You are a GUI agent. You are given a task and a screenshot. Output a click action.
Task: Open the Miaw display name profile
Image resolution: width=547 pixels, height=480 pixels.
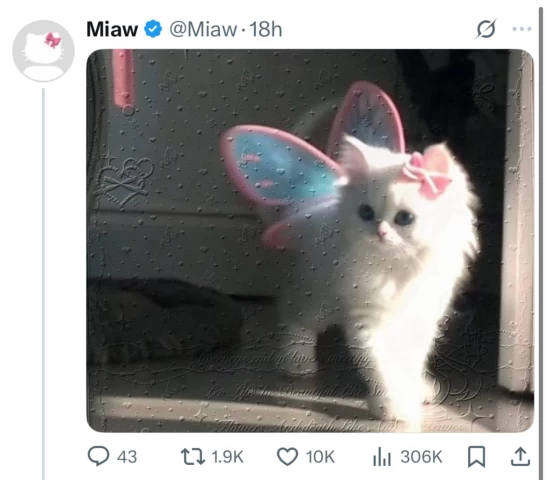click(112, 29)
